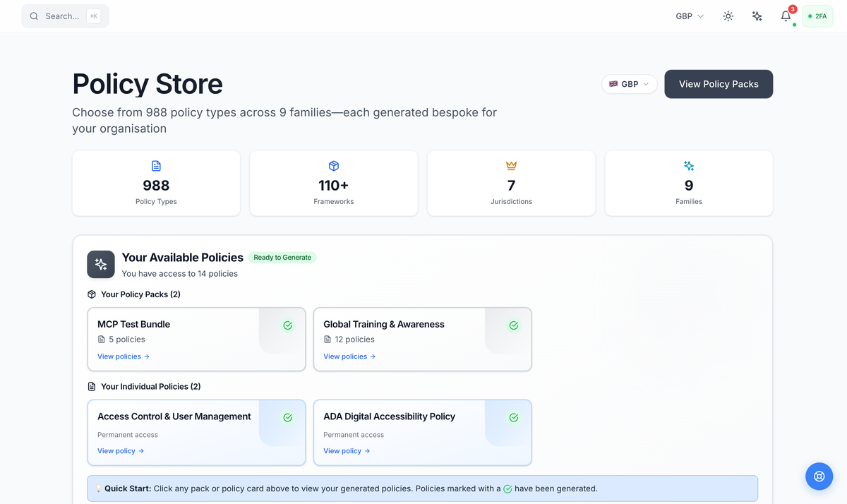Open the flag GBP dropdown beside View Policy Packs
Image resolution: width=847 pixels, height=504 pixels.
pyautogui.click(x=628, y=83)
